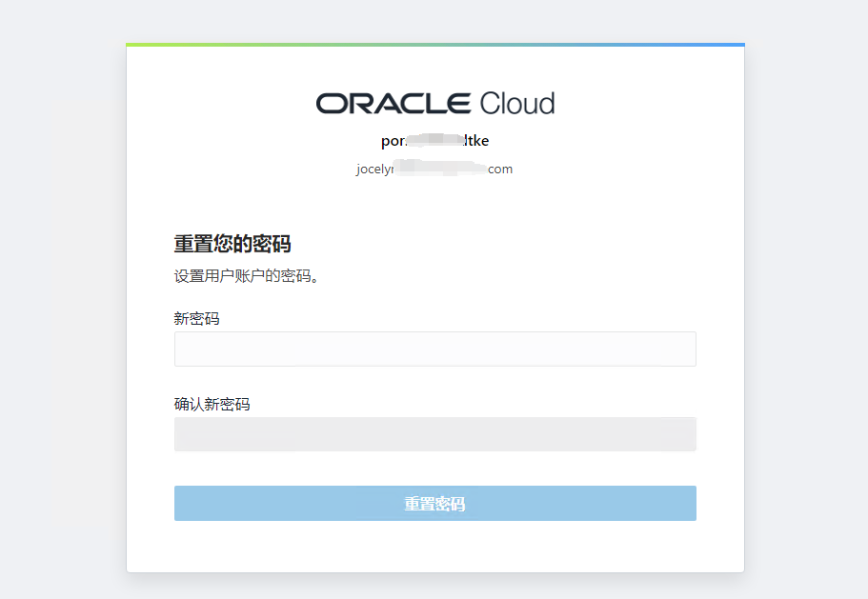Click the Oracle Cloud logo
868x599 pixels.
pos(435,104)
